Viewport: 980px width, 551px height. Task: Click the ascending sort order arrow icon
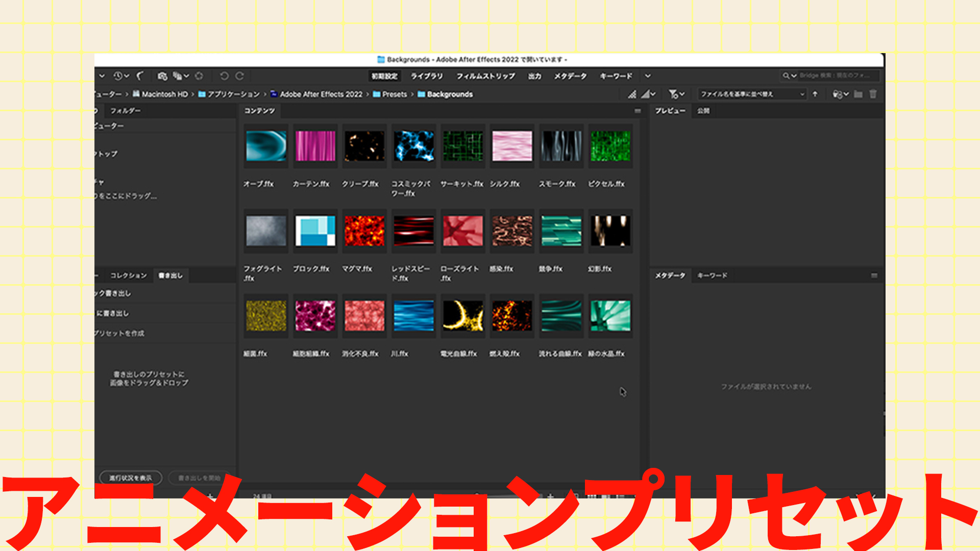(x=815, y=94)
